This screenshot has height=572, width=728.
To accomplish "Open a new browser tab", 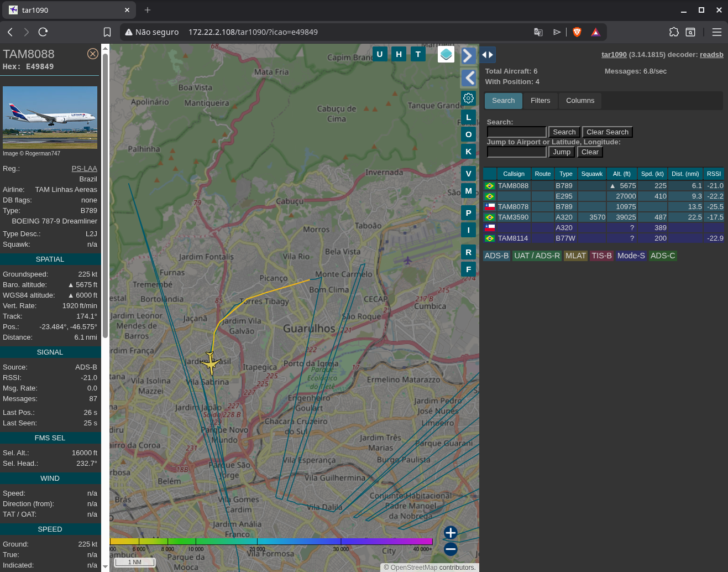I will 148,10.
